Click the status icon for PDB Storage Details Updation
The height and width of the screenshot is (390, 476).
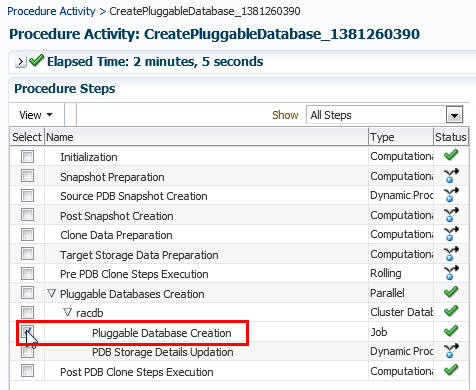pyautogui.click(x=451, y=351)
